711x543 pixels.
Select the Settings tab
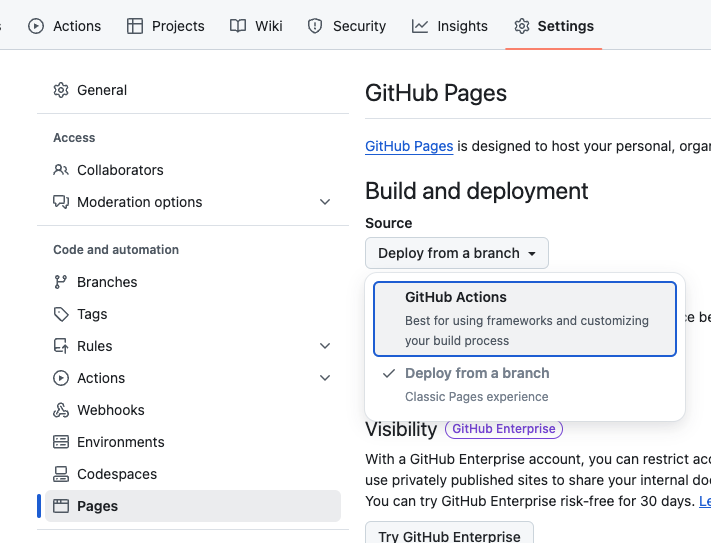(554, 26)
